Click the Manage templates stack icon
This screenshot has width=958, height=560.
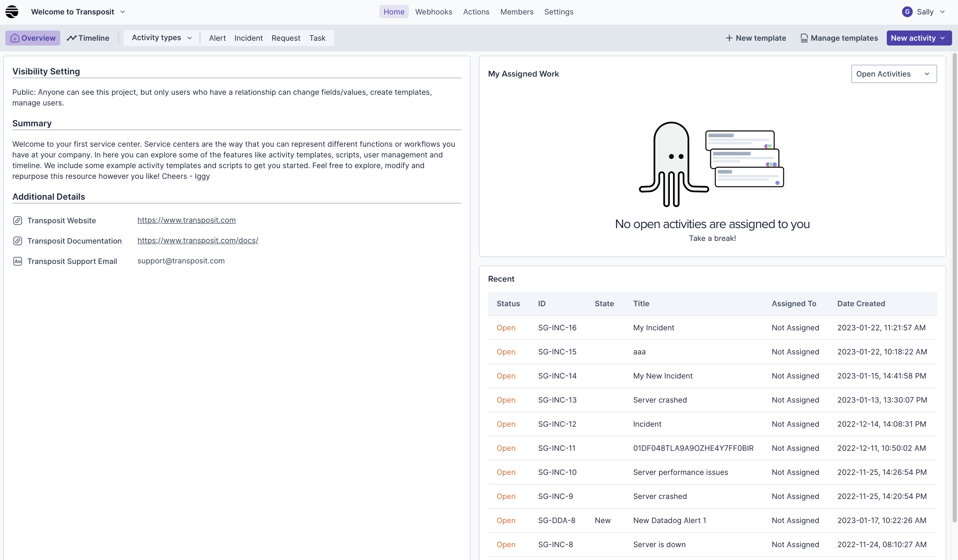pyautogui.click(x=804, y=38)
